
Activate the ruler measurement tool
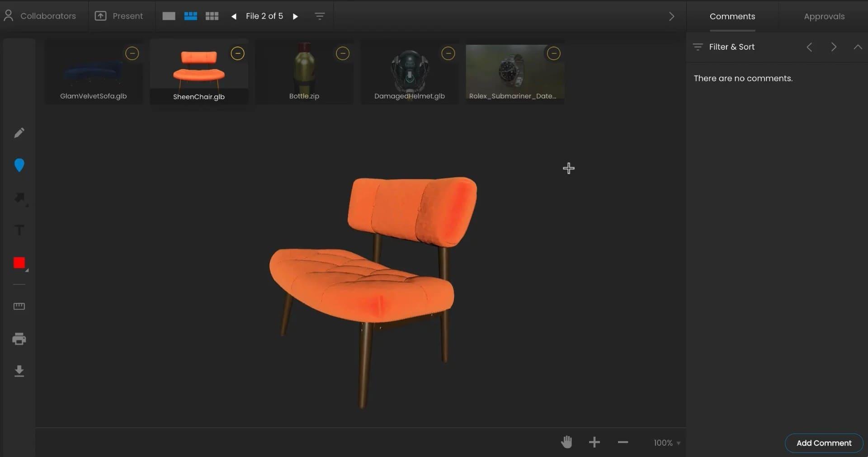(19, 306)
